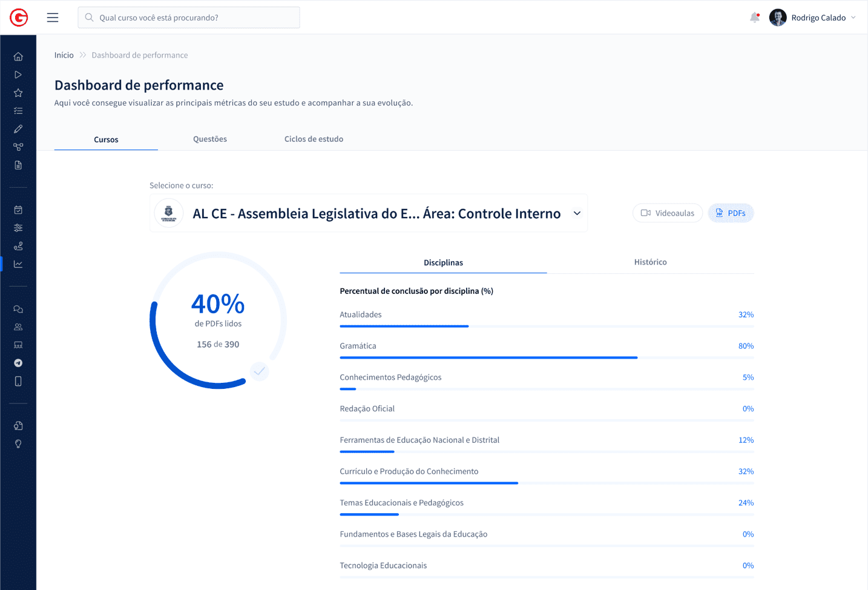868x590 pixels.
Task: Click the star favorites icon in sidebar
Action: [18, 93]
